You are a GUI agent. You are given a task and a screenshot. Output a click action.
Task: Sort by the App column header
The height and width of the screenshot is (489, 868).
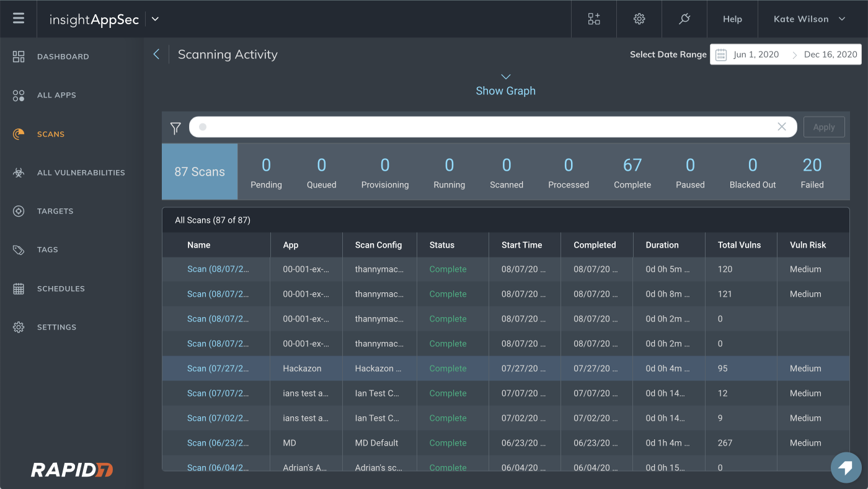click(291, 245)
